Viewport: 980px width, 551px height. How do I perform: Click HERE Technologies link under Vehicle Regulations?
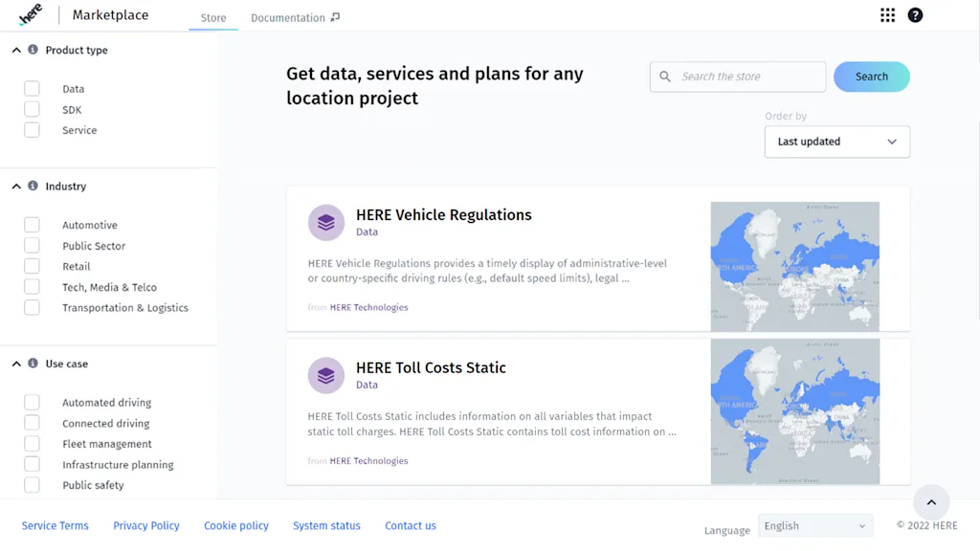coord(368,307)
